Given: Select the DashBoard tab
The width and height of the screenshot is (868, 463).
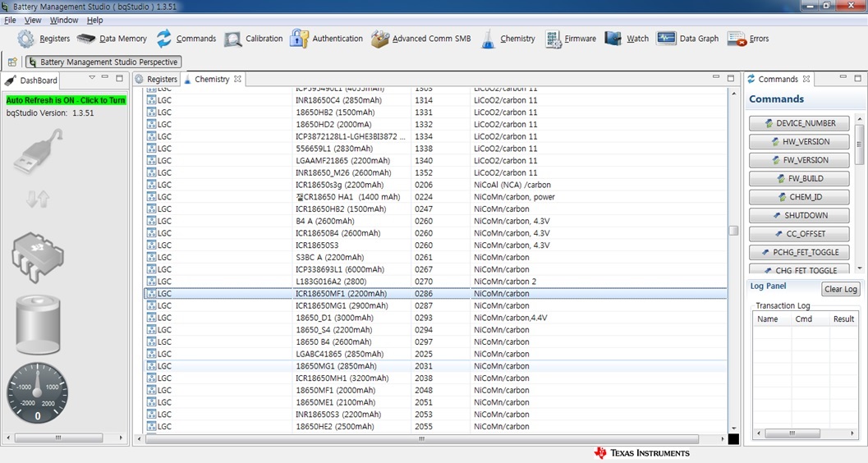Looking at the screenshot, I should [x=32, y=80].
